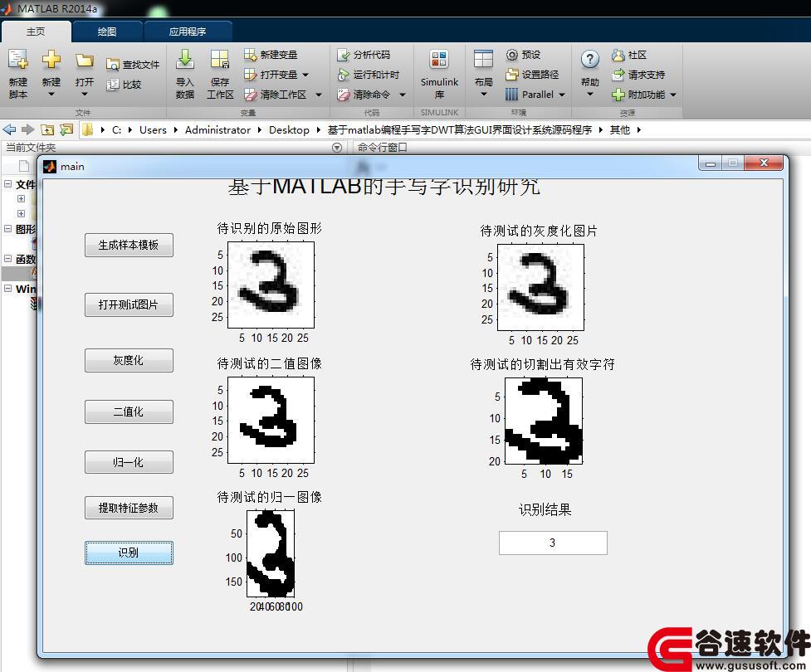Open the 清除命令 dropdown arrow
811x672 pixels.
tap(403, 95)
